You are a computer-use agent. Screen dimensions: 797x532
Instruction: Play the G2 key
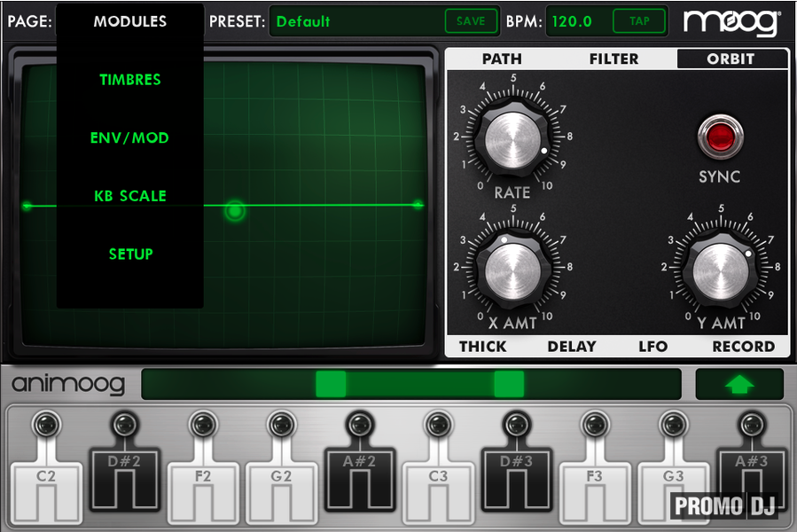(281, 492)
